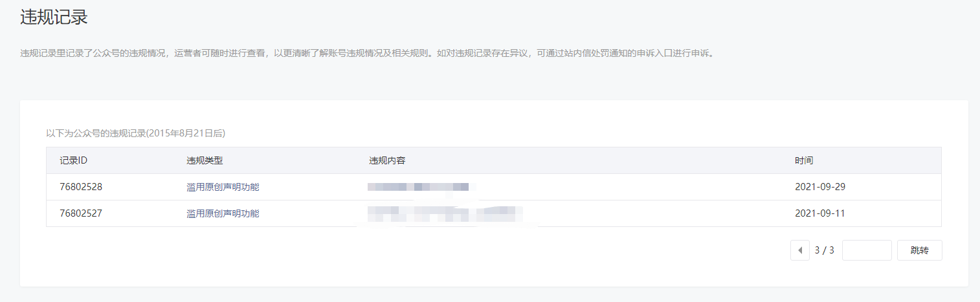The height and width of the screenshot is (302, 980).
Task: Click the 违规记录 page heading
Action: (x=54, y=17)
